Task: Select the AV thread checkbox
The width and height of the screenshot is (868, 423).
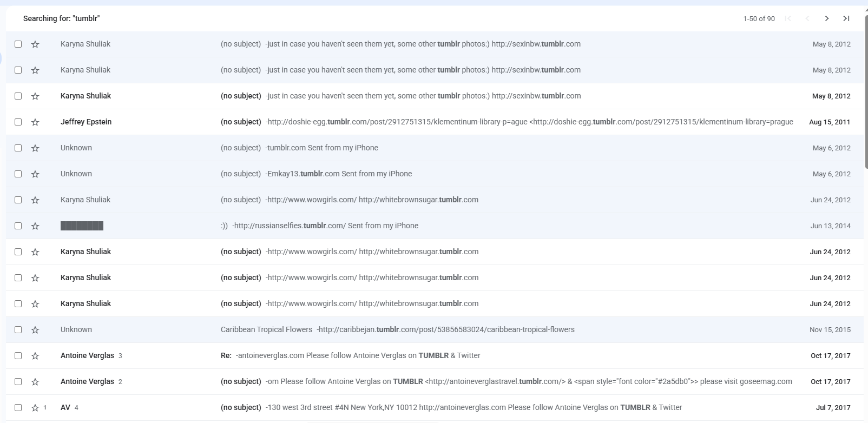Action: click(x=18, y=408)
